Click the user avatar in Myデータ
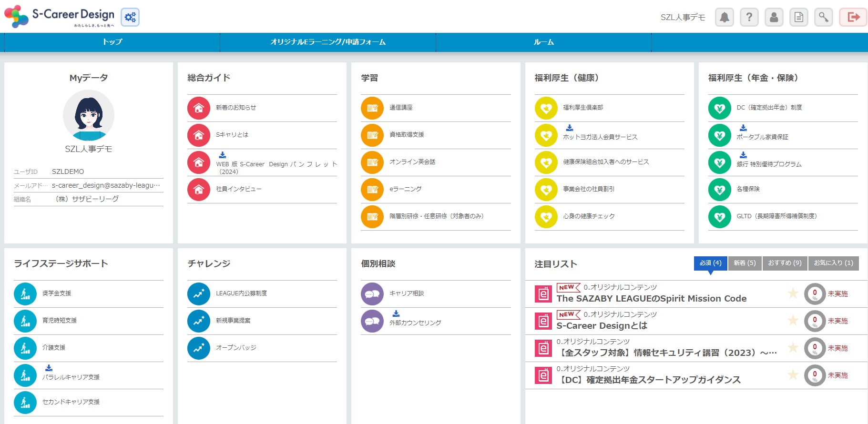Viewport: 868px width, 424px height. (89, 115)
